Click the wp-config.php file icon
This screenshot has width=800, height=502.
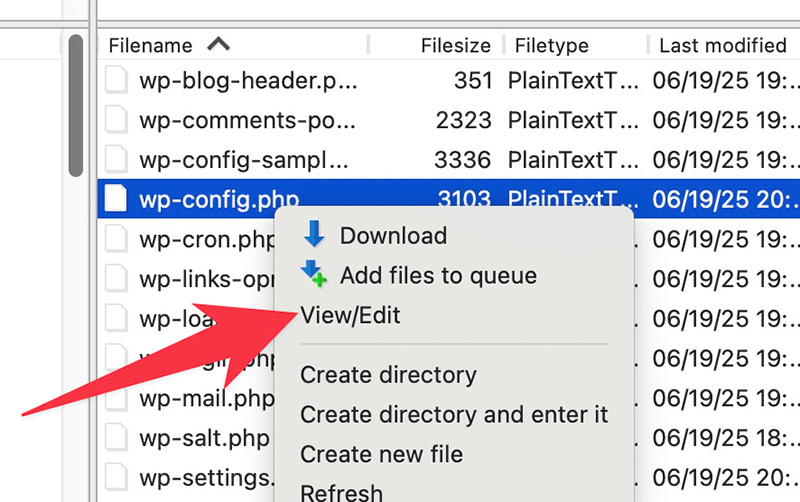[x=116, y=198]
